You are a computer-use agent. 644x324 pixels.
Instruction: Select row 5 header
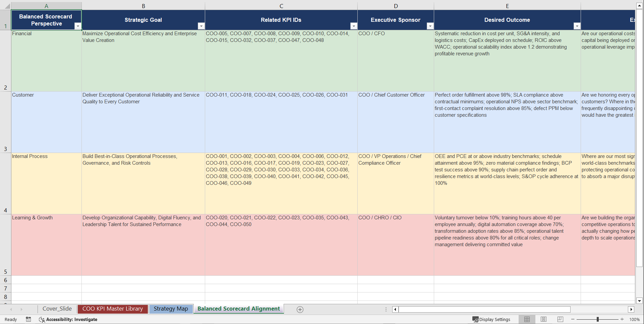pos(5,245)
